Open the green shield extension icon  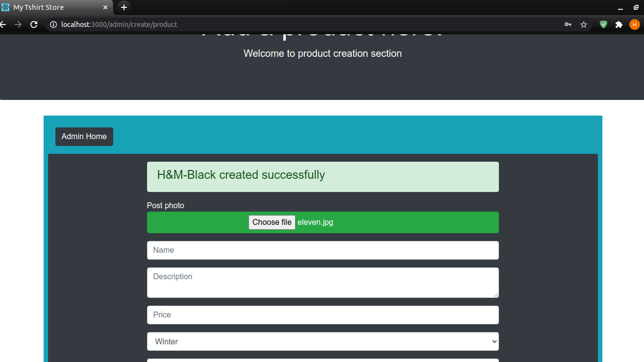[x=603, y=24]
